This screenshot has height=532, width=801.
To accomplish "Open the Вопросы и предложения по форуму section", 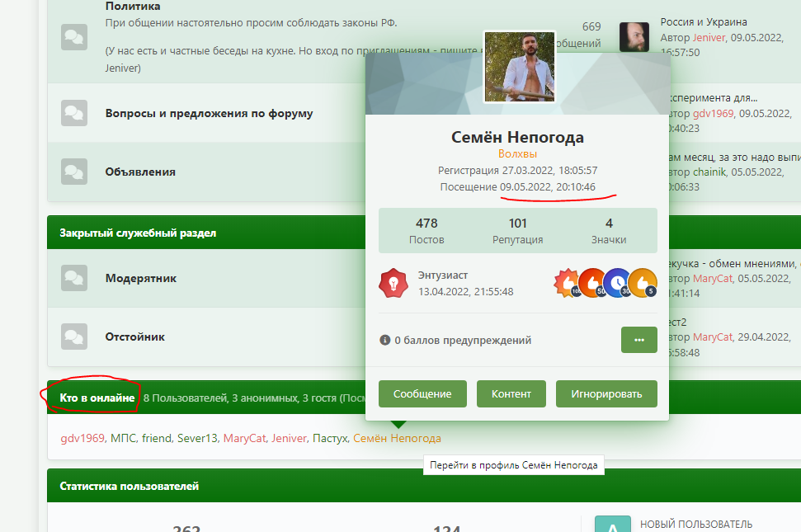I will pyautogui.click(x=209, y=113).
